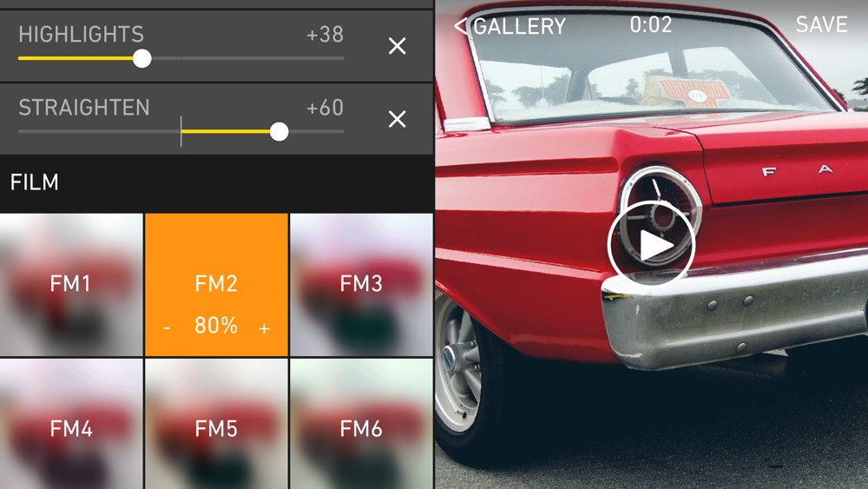Image resolution: width=868 pixels, height=489 pixels.
Task: Increase FM2 filter strength with plus
Action: 264,327
